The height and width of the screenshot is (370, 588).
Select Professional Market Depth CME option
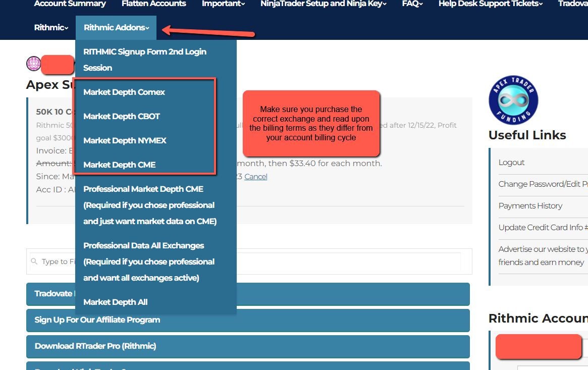[150, 205]
